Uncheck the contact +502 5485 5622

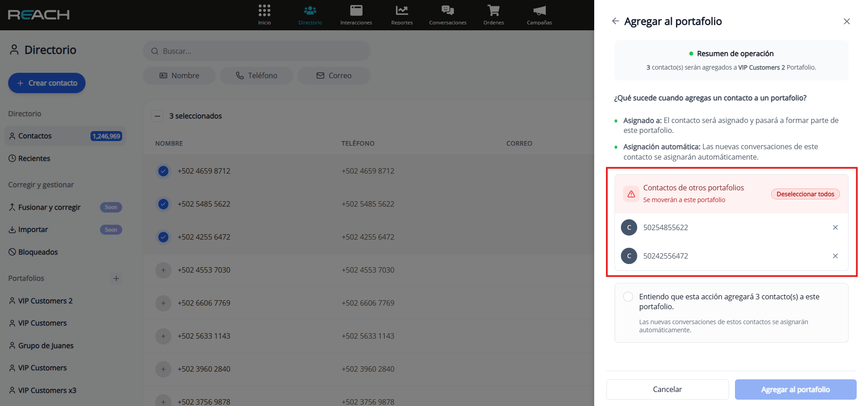[163, 204]
